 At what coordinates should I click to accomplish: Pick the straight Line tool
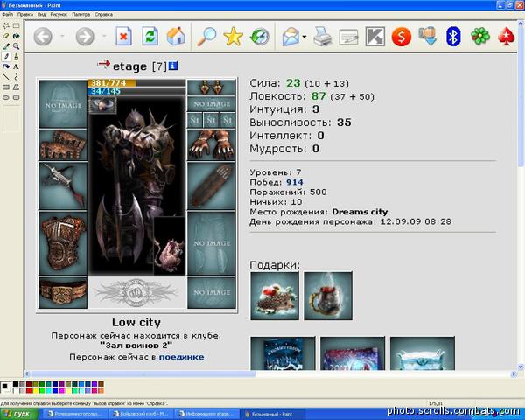click(x=6, y=77)
